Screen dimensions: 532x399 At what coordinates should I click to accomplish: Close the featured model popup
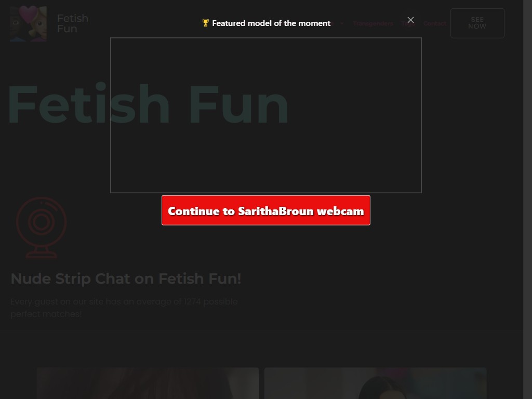tap(410, 20)
